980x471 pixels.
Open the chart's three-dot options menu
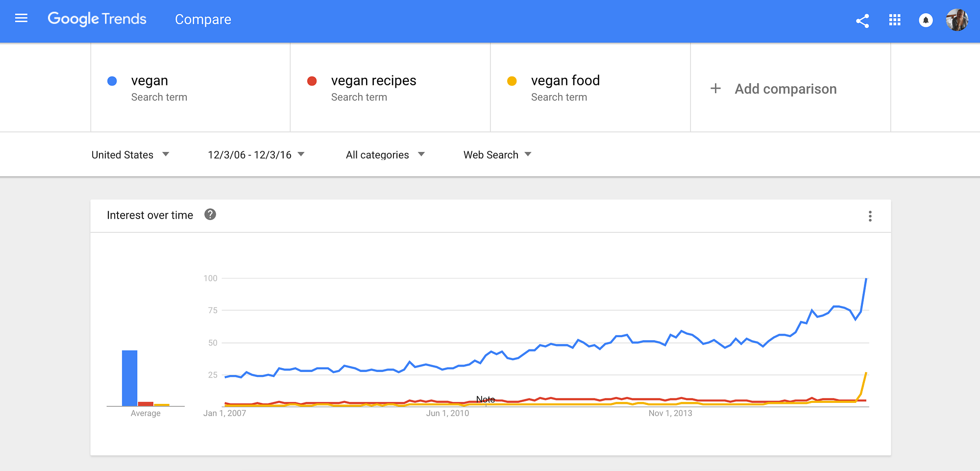(870, 216)
